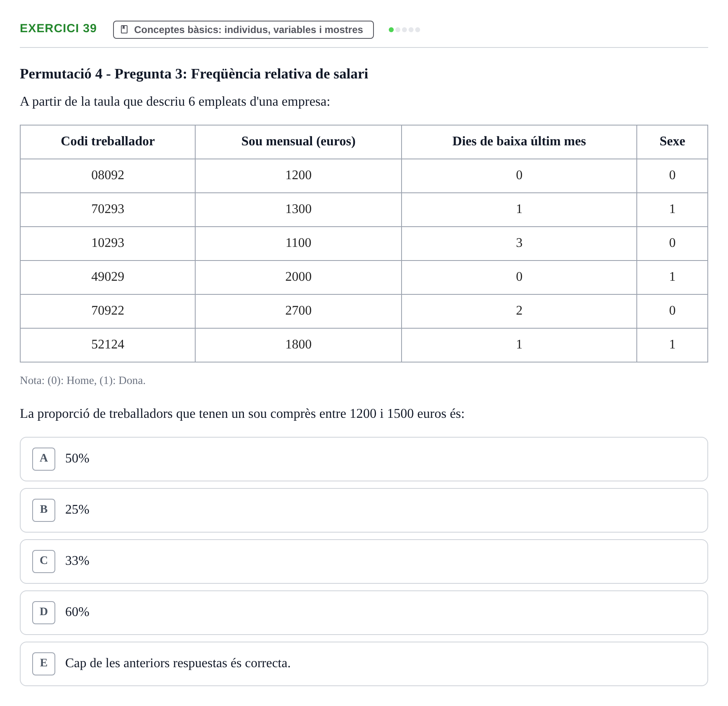The width and height of the screenshot is (728, 706).
Task: Open the Conceptes bàsics topic tag
Action: click(x=243, y=30)
